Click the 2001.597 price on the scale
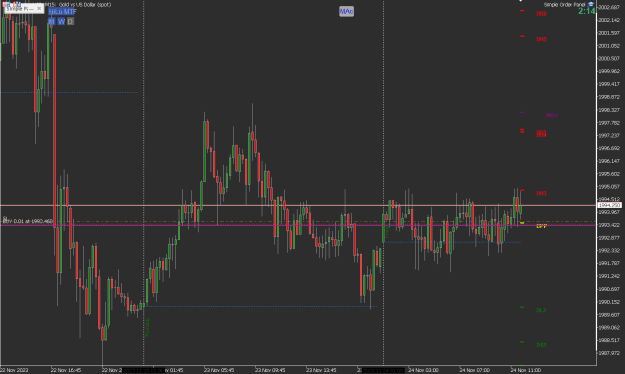This screenshot has height=374, width=625. point(609,33)
